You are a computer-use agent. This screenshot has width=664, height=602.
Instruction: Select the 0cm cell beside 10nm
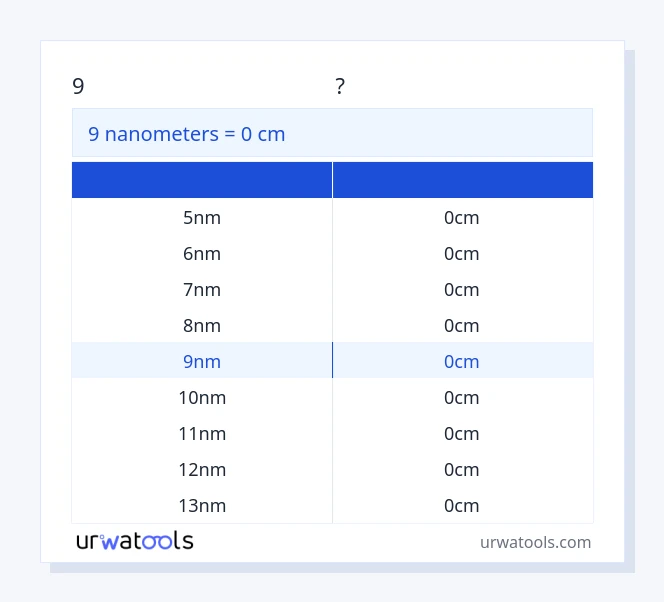(462, 397)
